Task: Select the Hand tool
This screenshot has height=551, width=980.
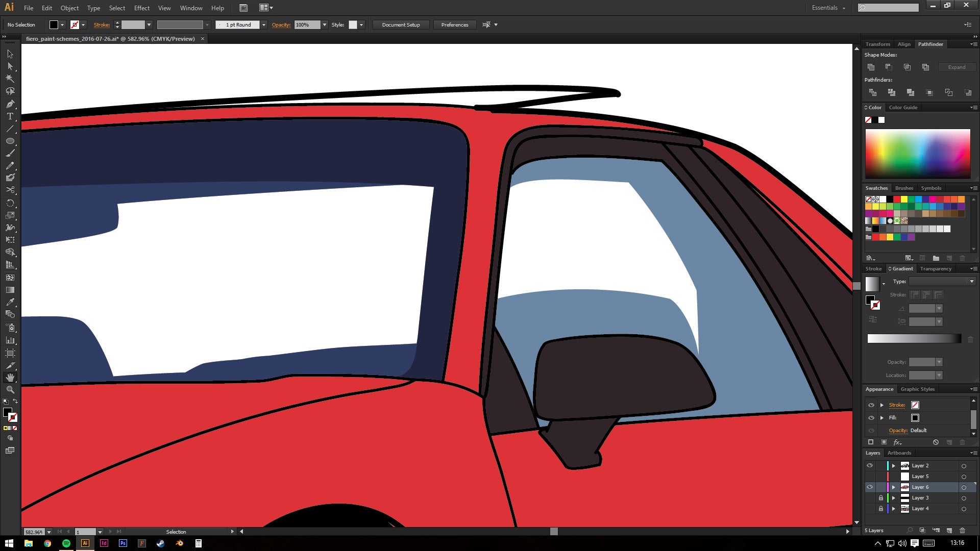Action: (x=10, y=378)
